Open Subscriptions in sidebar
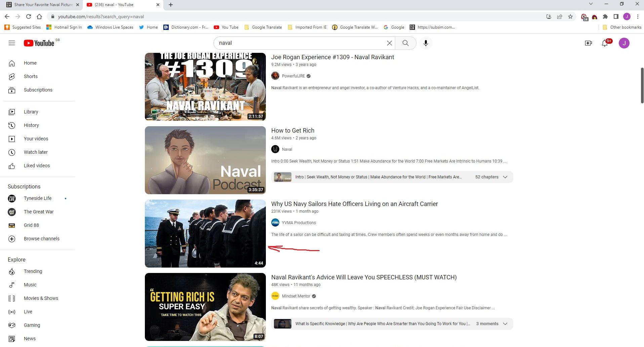Image resolution: width=644 pixels, height=347 pixels. pos(38,90)
